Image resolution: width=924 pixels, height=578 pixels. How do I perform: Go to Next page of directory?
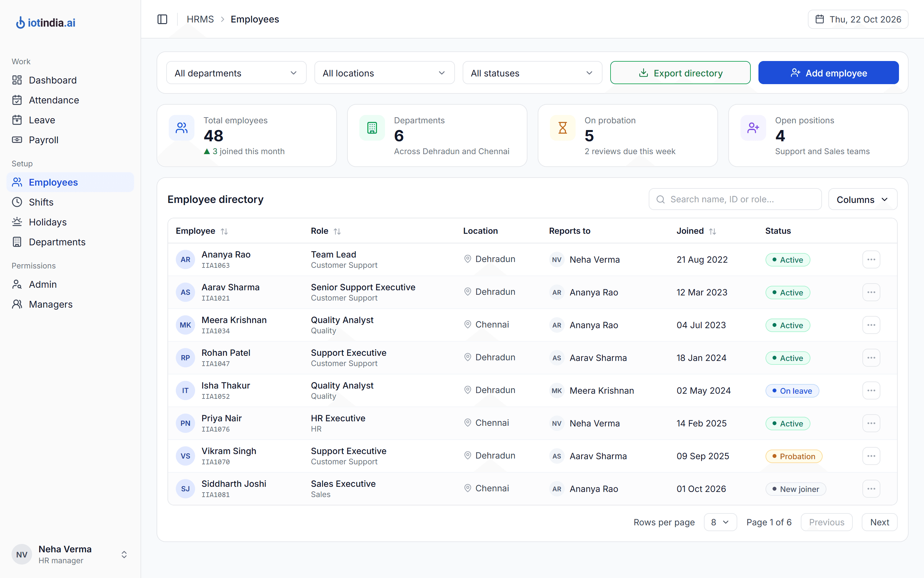[x=879, y=522]
